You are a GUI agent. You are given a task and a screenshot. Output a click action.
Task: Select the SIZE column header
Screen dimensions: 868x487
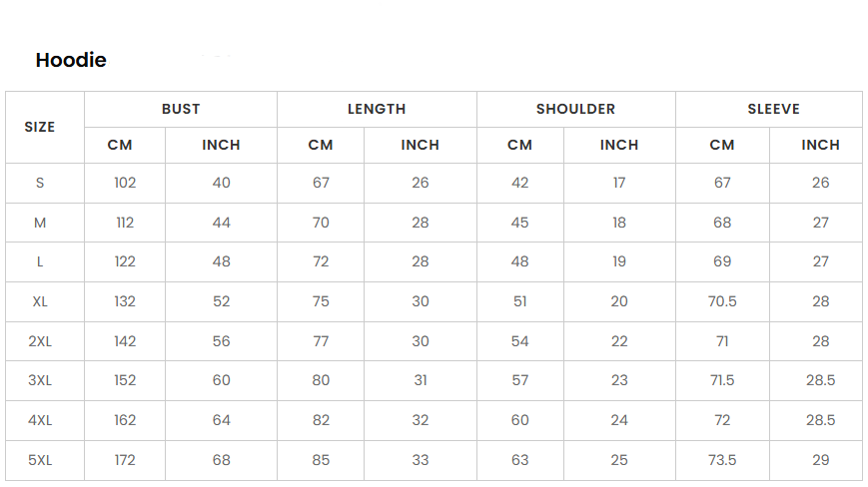click(40, 127)
